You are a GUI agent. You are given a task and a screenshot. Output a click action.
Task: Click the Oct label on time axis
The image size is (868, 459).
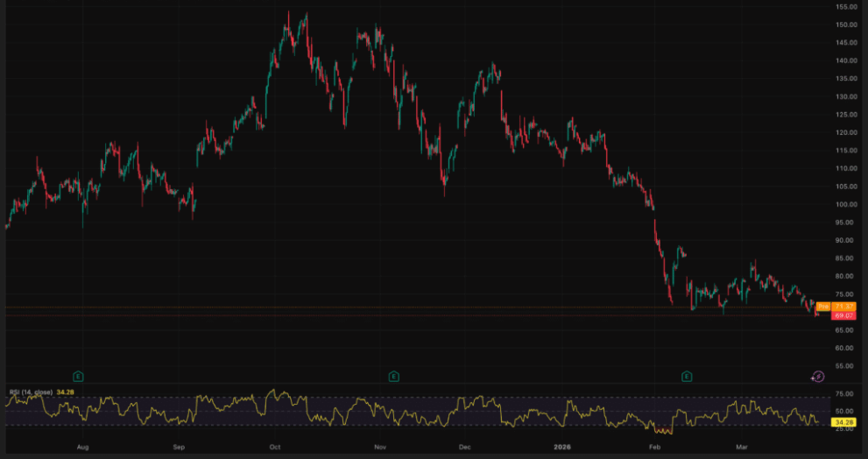pos(275,447)
